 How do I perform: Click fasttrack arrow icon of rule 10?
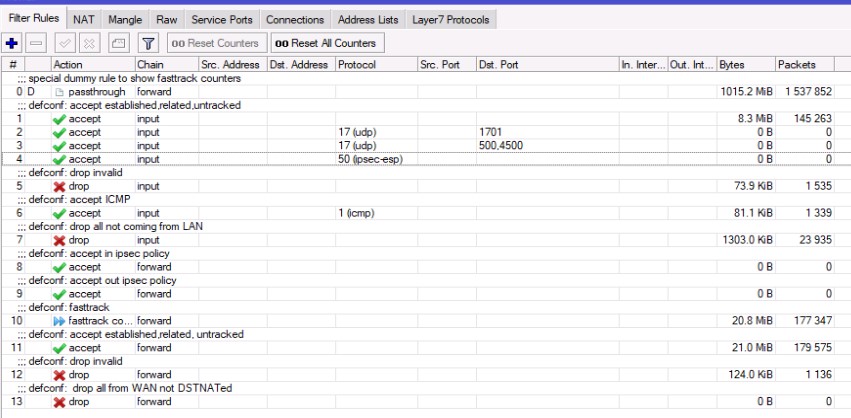pos(59,321)
